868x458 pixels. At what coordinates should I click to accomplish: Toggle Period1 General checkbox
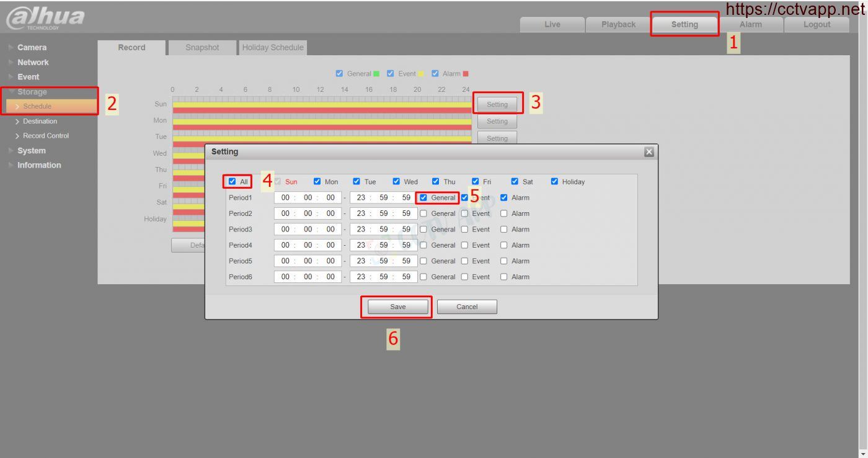(423, 198)
